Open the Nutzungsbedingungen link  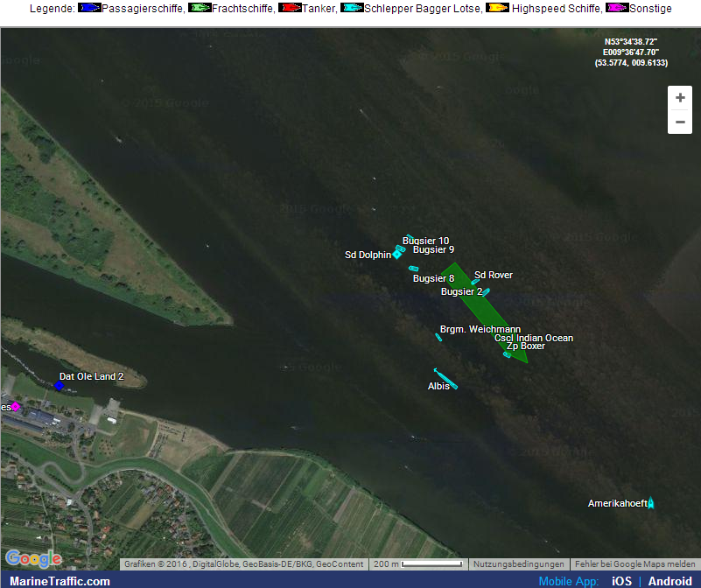(x=520, y=564)
